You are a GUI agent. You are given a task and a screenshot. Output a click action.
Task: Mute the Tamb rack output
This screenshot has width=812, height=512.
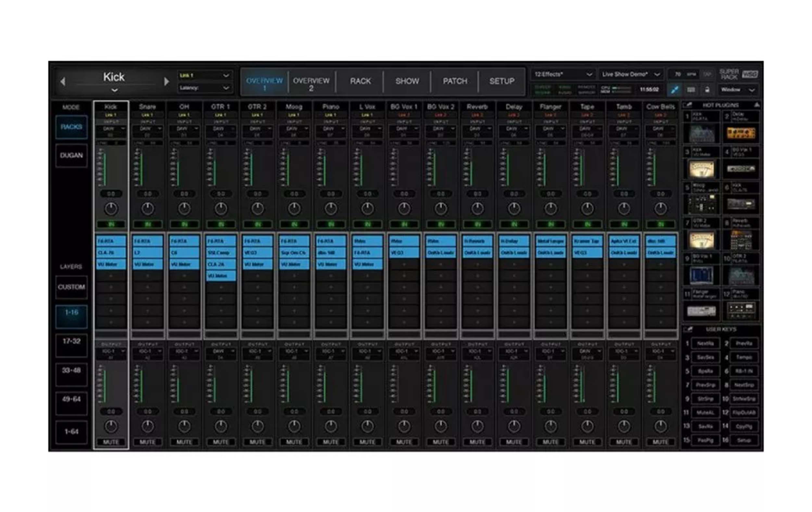click(x=624, y=442)
